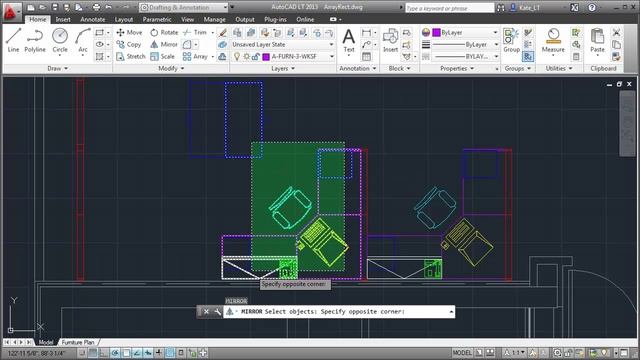Expand the Annotation panel
The image size is (640, 360).
click(x=358, y=69)
